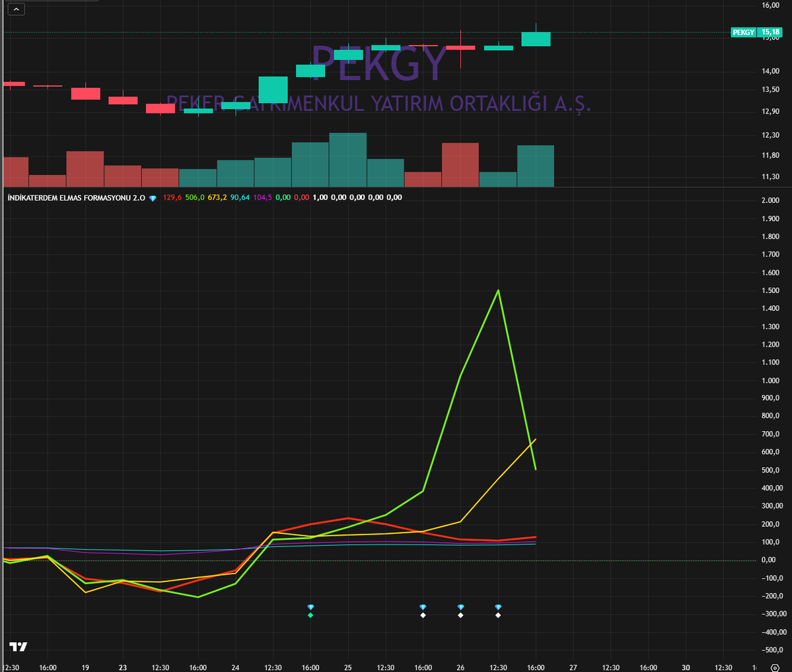Click the 1.000 indicator scale label

770,380
